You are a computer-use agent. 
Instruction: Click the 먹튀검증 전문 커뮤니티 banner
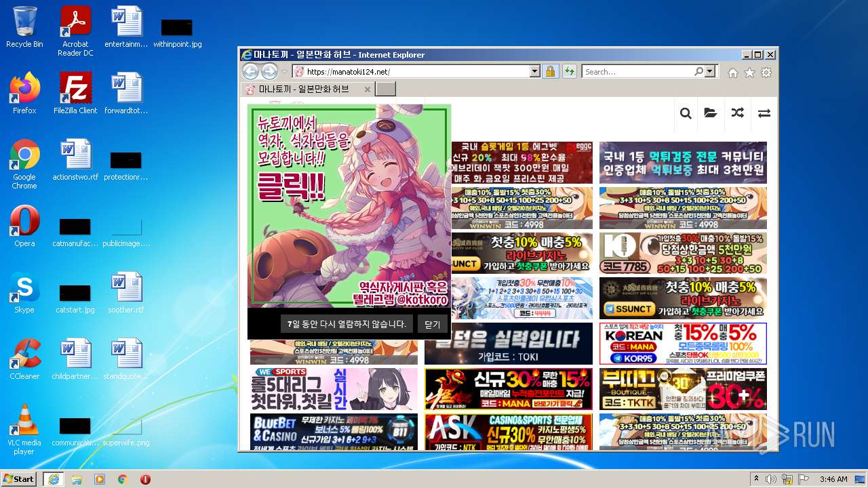click(x=683, y=163)
